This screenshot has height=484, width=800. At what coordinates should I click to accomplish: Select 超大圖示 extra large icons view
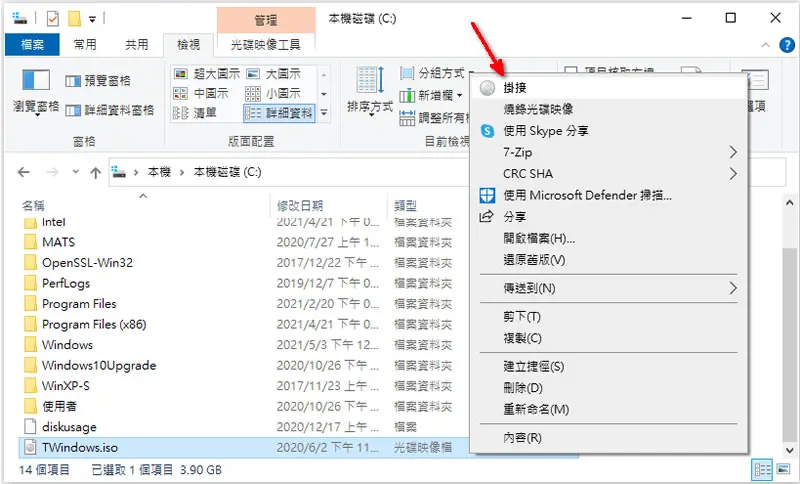pos(207,74)
